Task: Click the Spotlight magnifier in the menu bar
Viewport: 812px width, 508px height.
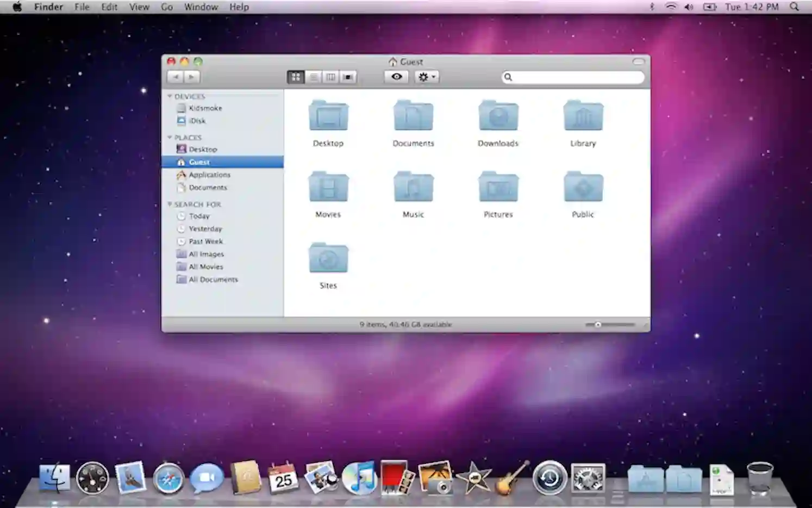Action: click(x=794, y=7)
